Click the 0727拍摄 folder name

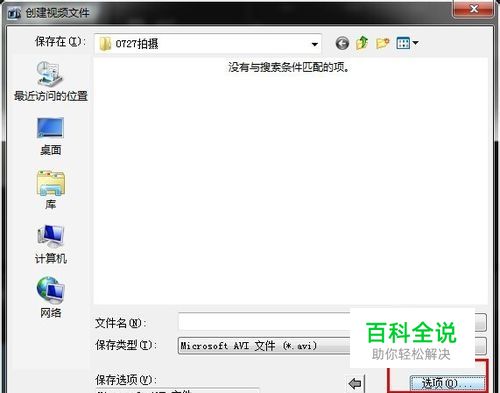[x=137, y=44]
